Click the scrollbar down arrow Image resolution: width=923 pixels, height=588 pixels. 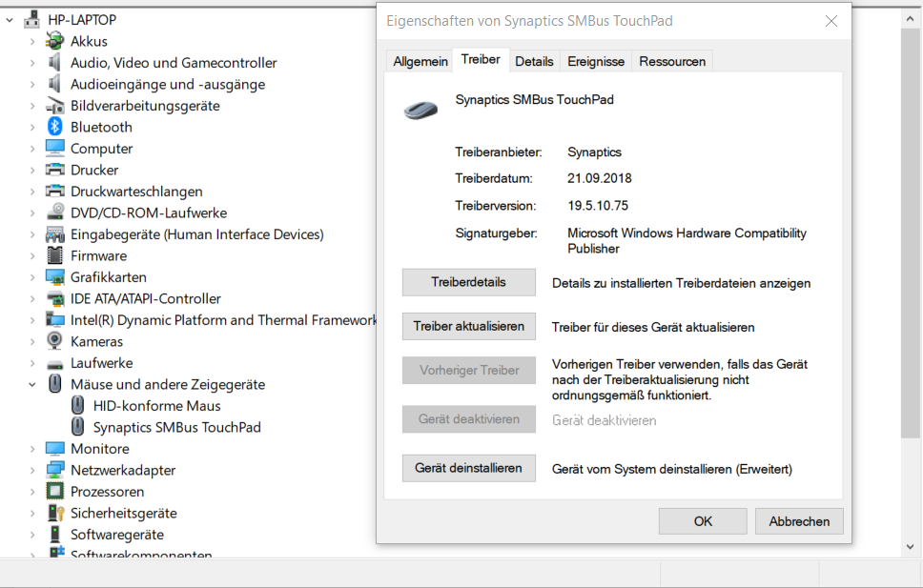coord(910,546)
